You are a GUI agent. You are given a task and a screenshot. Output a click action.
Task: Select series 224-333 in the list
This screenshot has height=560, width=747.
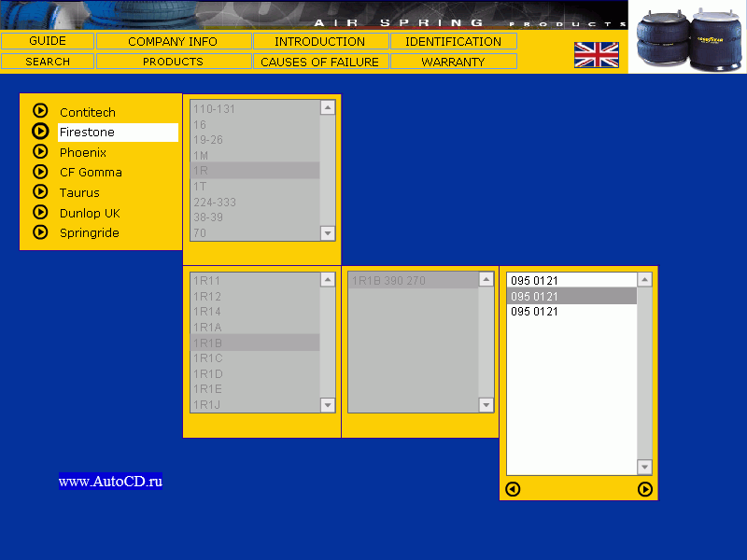pyautogui.click(x=255, y=202)
